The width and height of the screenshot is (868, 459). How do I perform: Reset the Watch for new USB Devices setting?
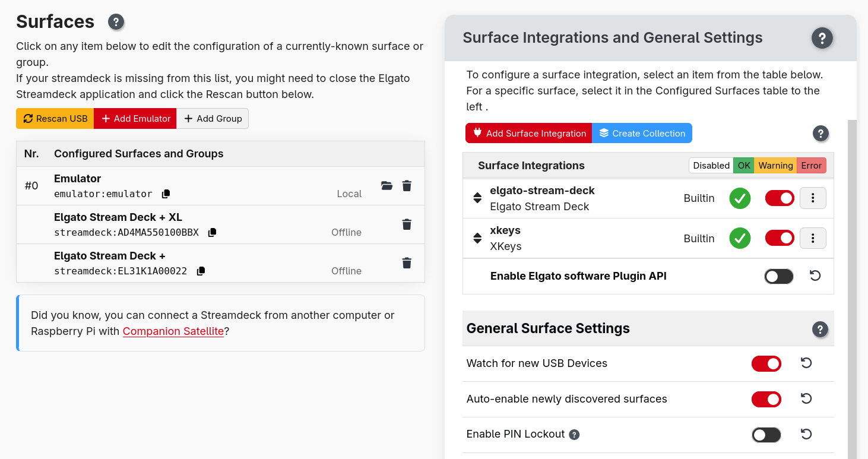point(806,363)
